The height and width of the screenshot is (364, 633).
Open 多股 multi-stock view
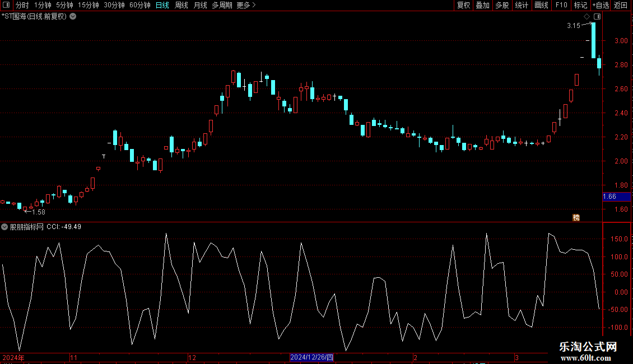coord(502,5)
